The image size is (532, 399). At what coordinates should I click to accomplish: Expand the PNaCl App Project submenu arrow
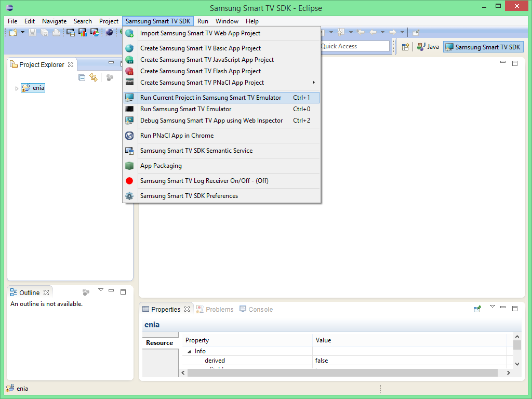313,83
